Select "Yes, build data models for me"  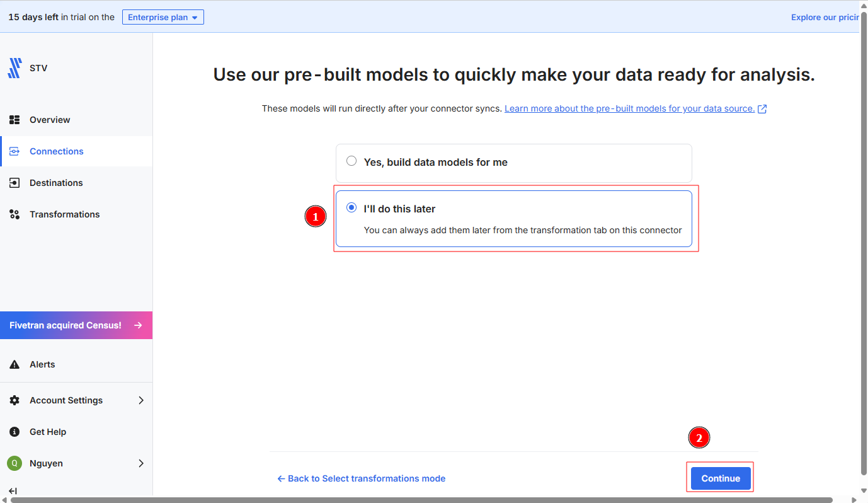tap(351, 161)
